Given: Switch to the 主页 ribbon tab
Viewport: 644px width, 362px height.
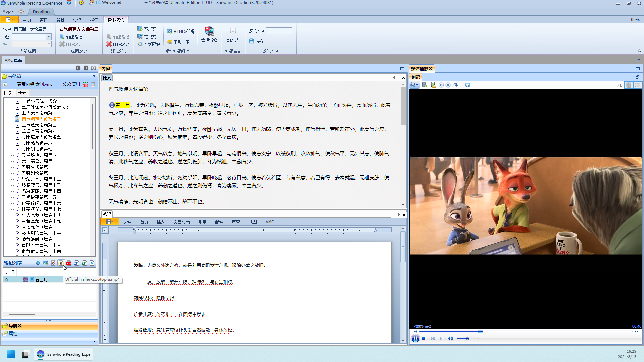Looking at the screenshot, I should 27,20.
